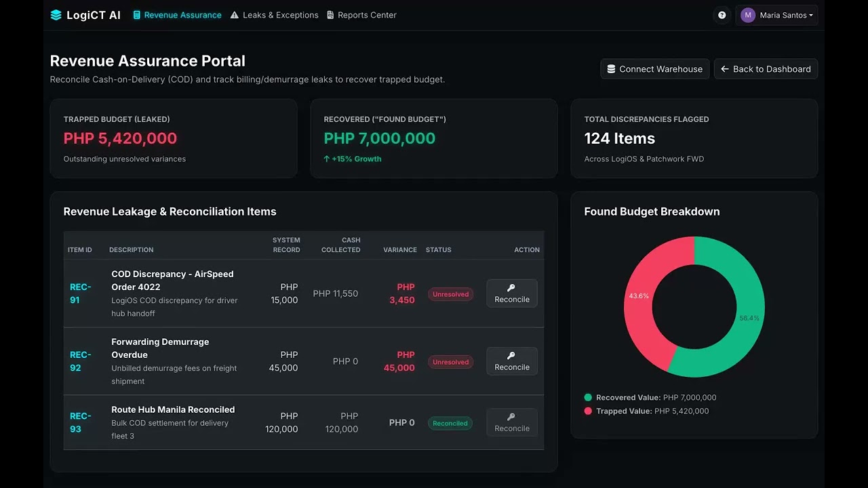The width and height of the screenshot is (868, 488).
Task: Reconcile item REC-91 AirSpeed Order 4022
Action: [512, 293]
